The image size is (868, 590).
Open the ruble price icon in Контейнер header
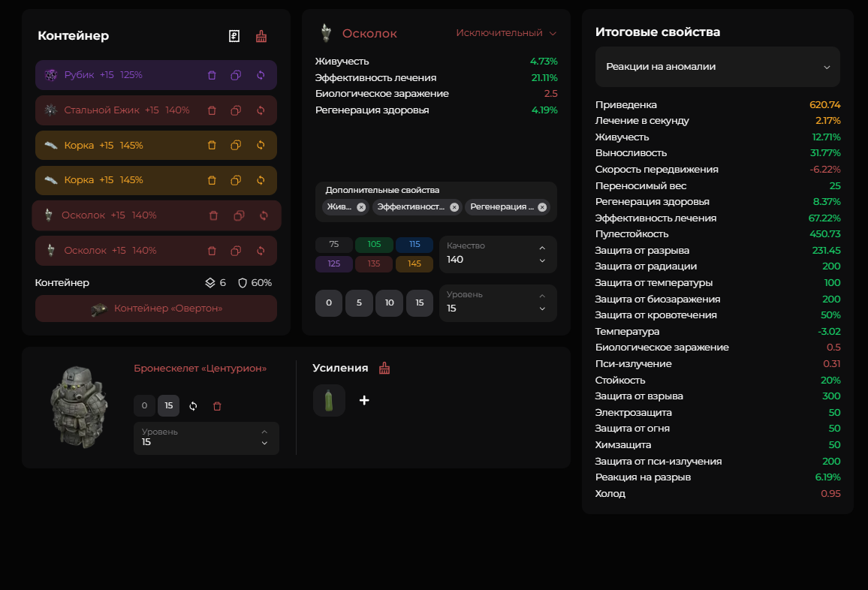point(234,37)
